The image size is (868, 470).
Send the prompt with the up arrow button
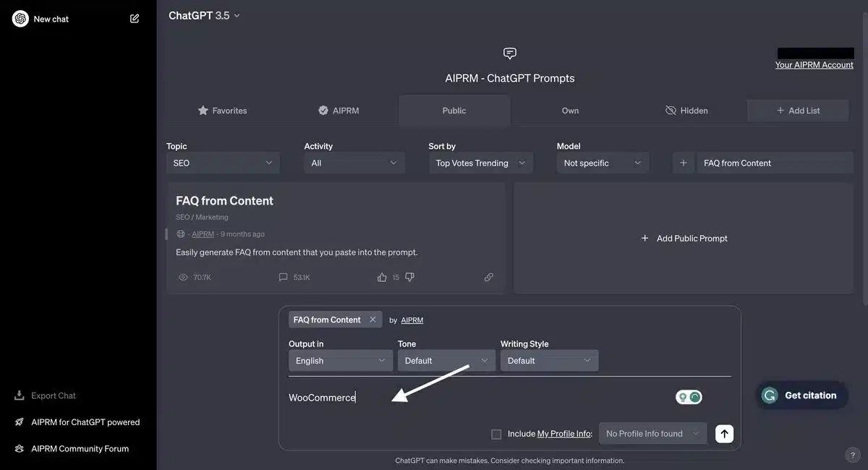(724, 434)
